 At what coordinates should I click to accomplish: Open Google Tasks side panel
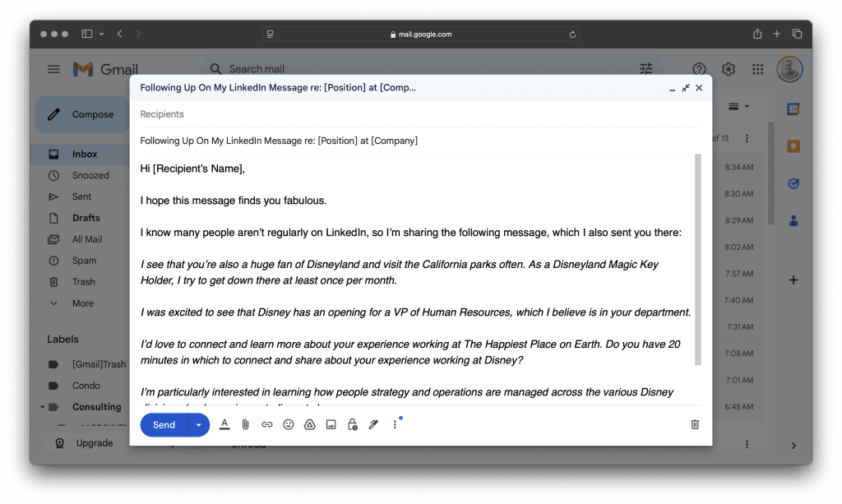pyautogui.click(x=793, y=183)
